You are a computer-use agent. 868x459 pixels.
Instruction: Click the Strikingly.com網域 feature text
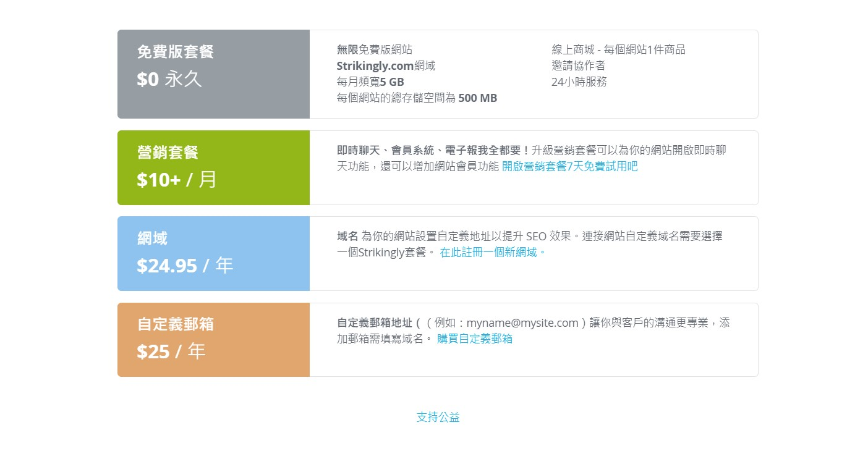point(386,65)
